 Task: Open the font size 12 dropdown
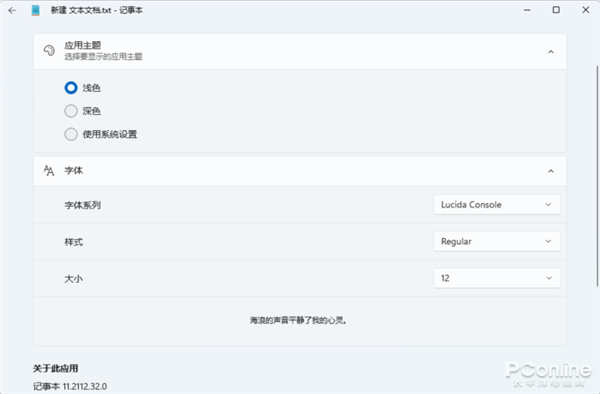point(497,278)
